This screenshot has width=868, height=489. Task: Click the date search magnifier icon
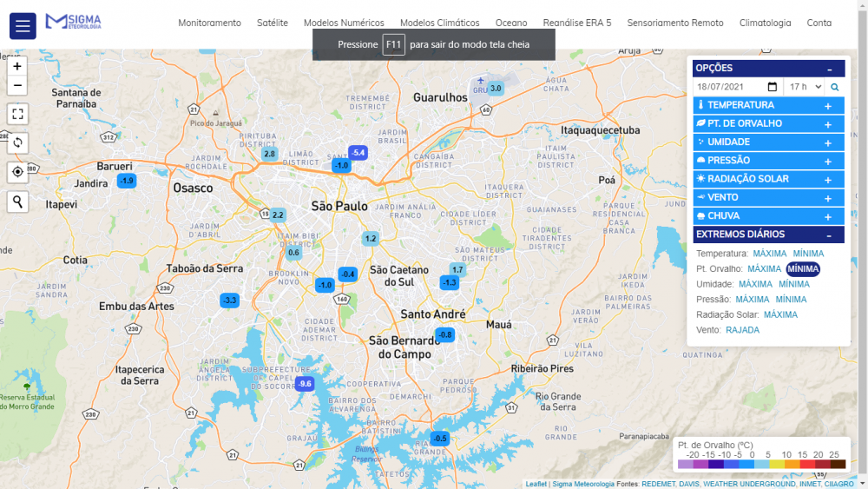(x=835, y=87)
